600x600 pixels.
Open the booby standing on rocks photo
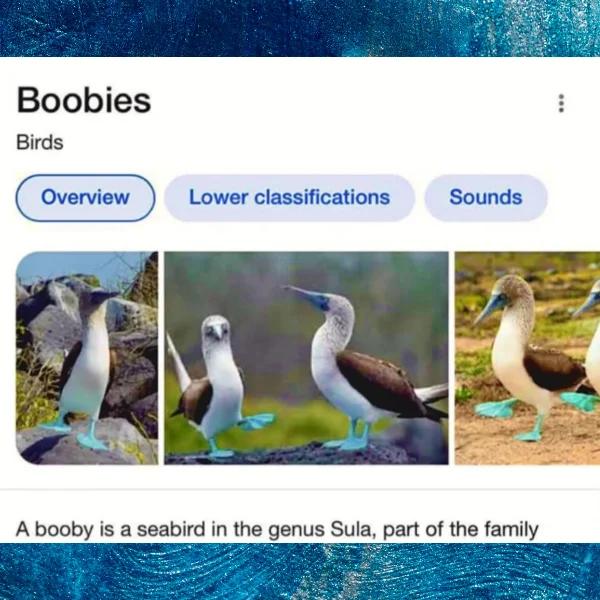click(87, 358)
